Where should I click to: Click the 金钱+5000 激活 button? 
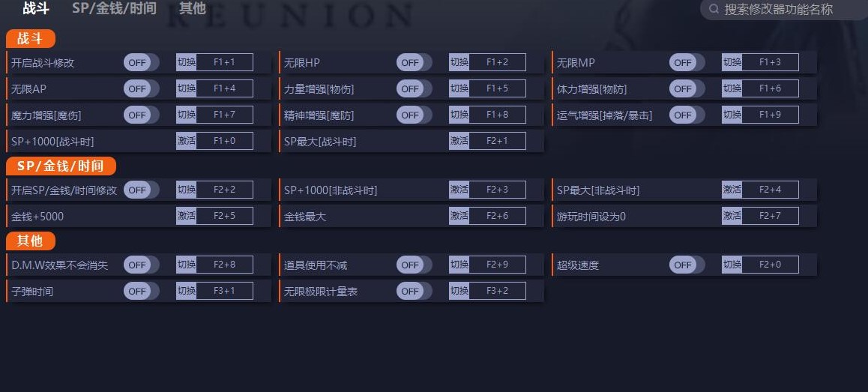tap(186, 216)
